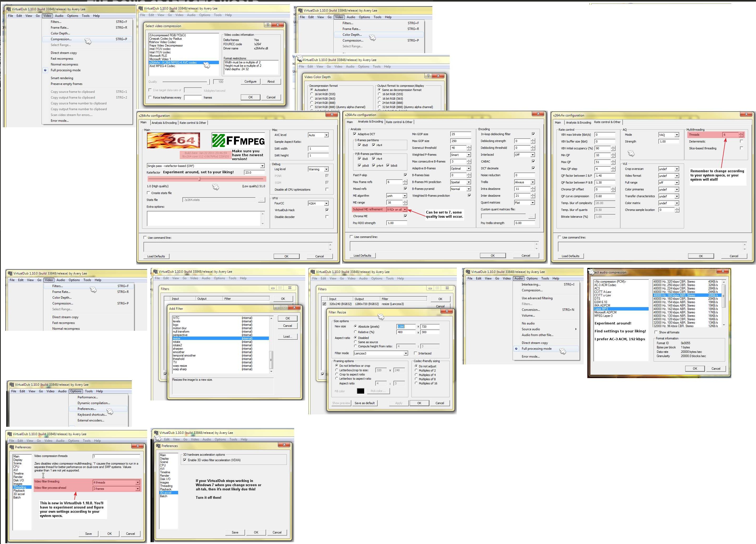This screenshot has height=544, width=756.
Task: Click help question mark in Select video compression
Action: click(268, 25)
